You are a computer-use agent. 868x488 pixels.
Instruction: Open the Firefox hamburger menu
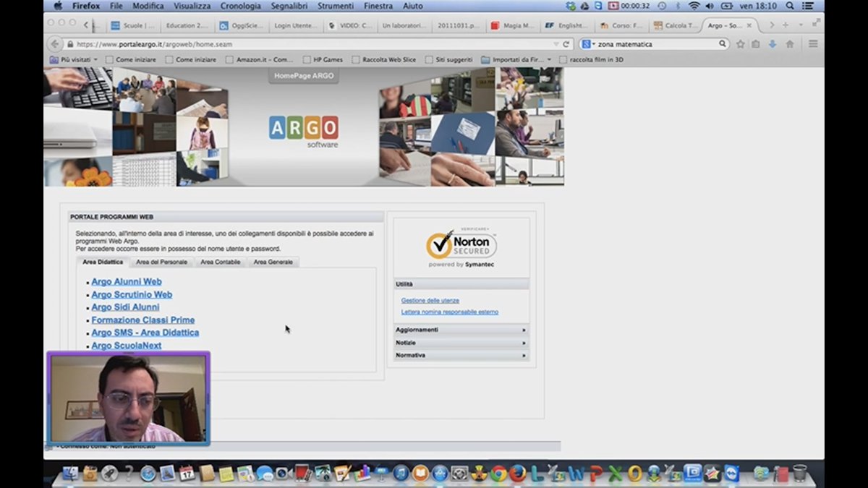tap(813, 44)
